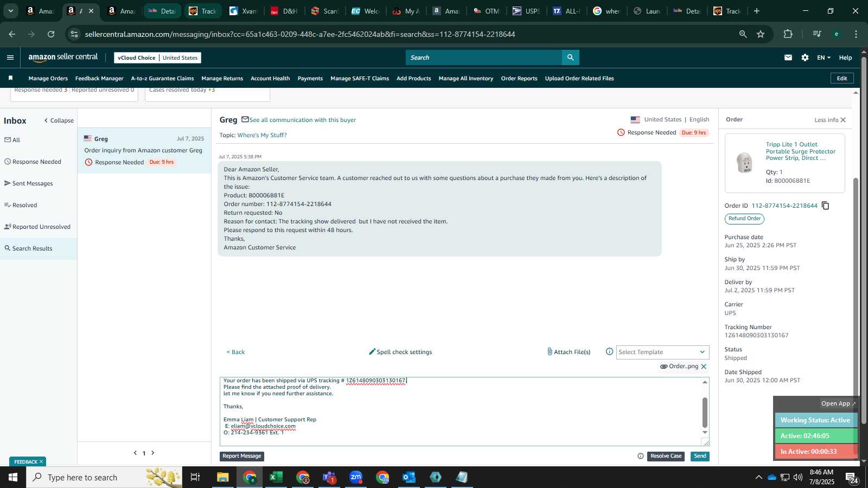The width and height of the screenshot is (868, 488).
Task: Open Spell check settings
Action: (x=400, y=352)
